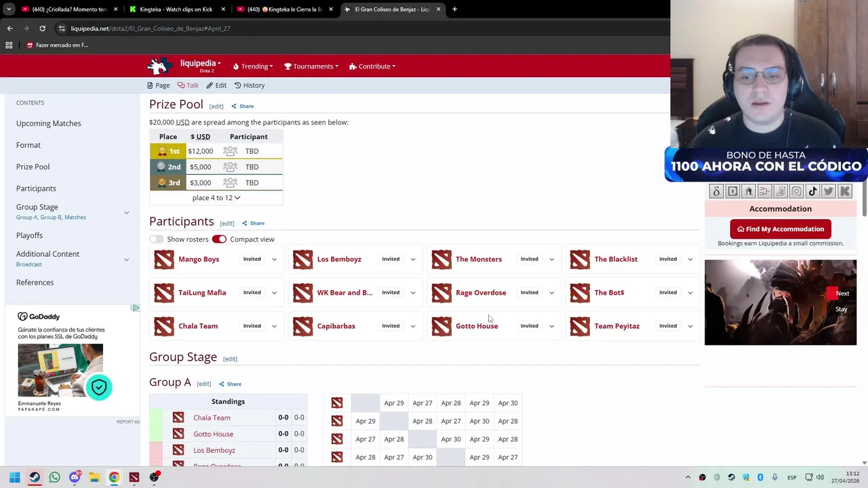Expand the Los Bemboyz roster chevron
The image size is (868, 488).
(413, 259)
